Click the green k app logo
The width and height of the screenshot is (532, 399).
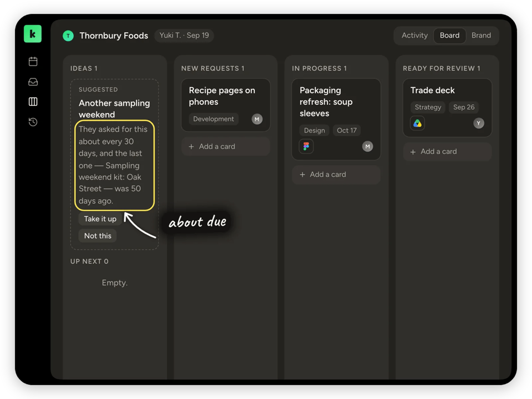(x=33, y=34)
